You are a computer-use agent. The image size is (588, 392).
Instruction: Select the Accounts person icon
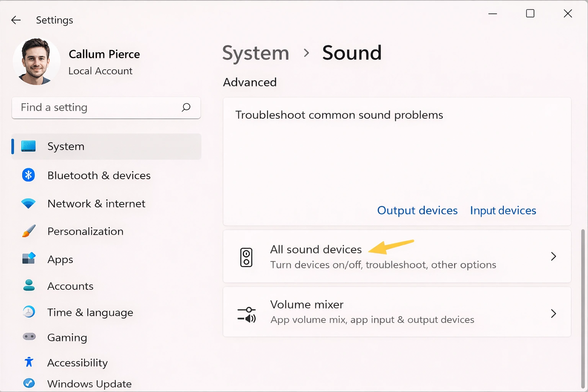click(x=28, y=286)
